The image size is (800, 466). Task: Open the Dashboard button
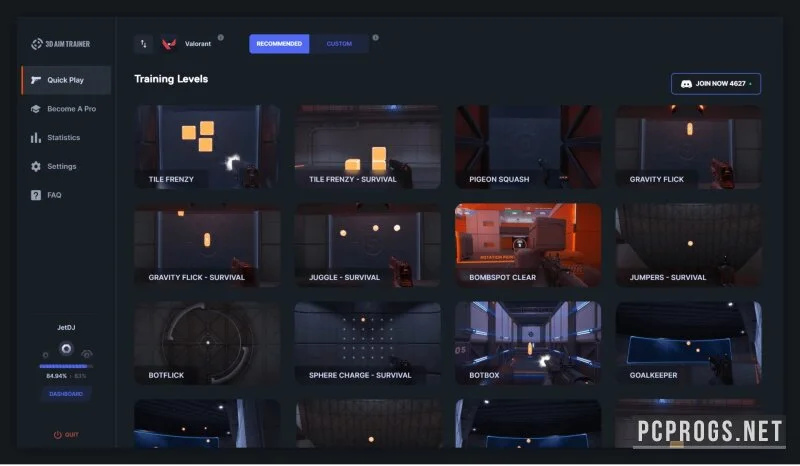tap(66, 394)
